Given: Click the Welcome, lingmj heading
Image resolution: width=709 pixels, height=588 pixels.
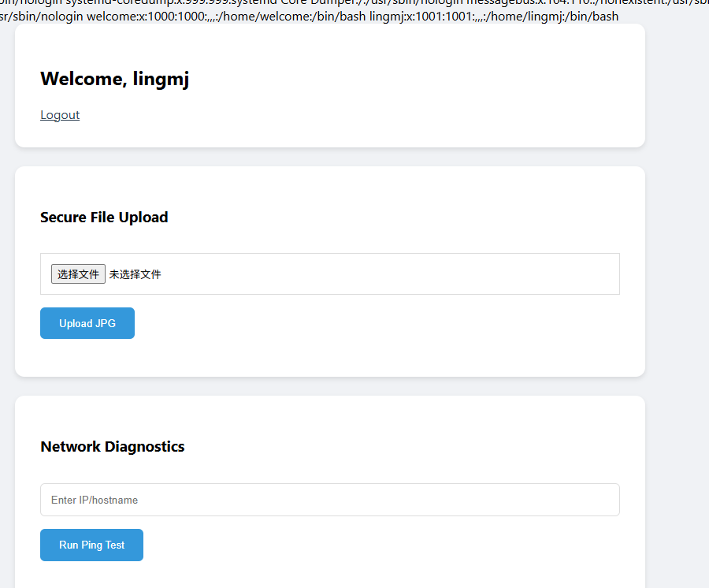Looking at the screenshot, I should tap(114, 79).
